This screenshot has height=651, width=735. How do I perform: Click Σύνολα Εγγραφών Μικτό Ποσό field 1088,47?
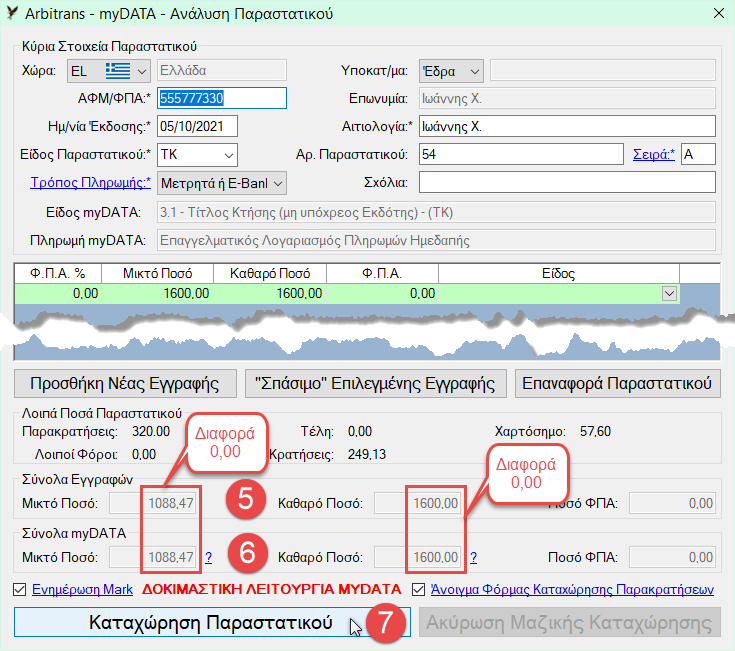tap(153, 503)
